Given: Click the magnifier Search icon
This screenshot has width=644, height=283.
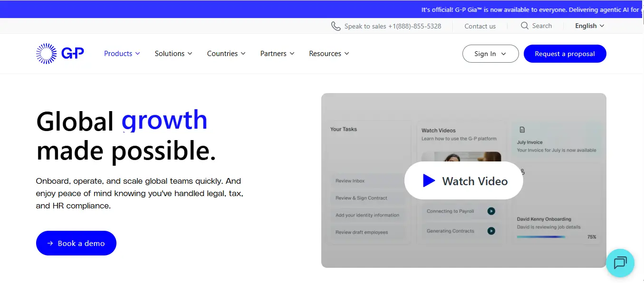Looking at the screenshot, I should click(525, 26).
